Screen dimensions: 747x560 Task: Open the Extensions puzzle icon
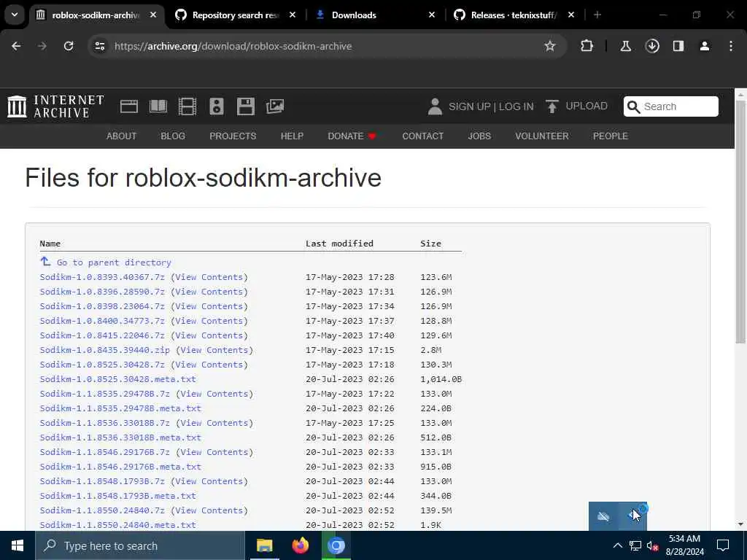click(x=587, y=46)
